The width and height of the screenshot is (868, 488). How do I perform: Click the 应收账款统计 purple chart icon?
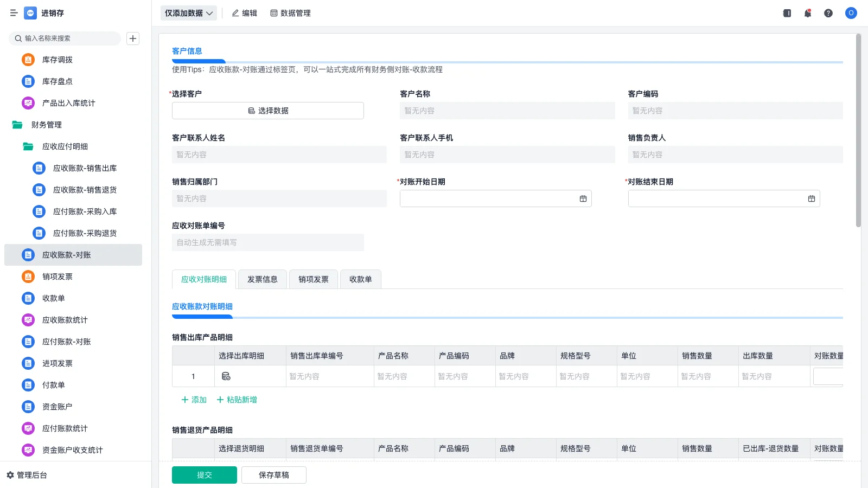[x=28, y=320]
